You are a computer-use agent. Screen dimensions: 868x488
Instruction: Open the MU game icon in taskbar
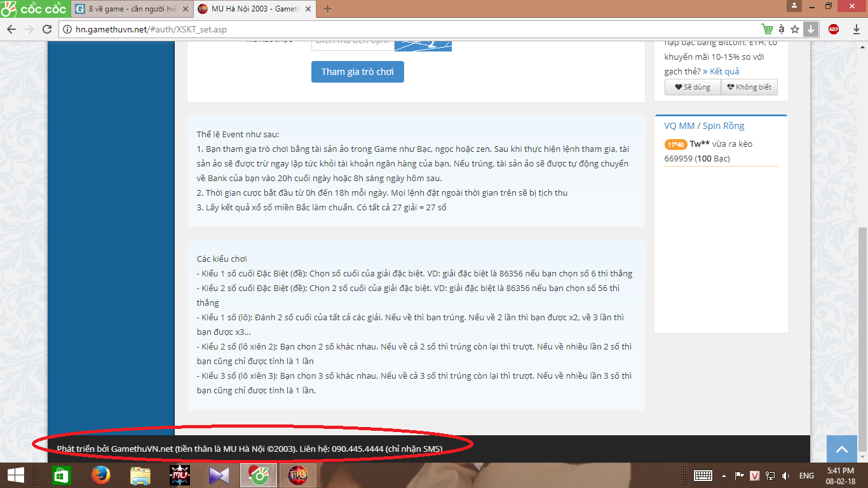pos(179,475)
